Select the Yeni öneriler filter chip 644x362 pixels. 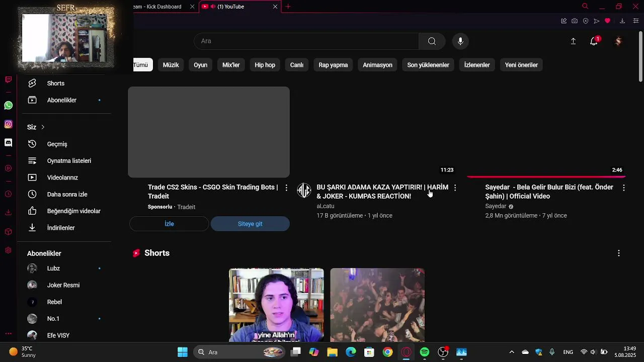tap(521, 65)
